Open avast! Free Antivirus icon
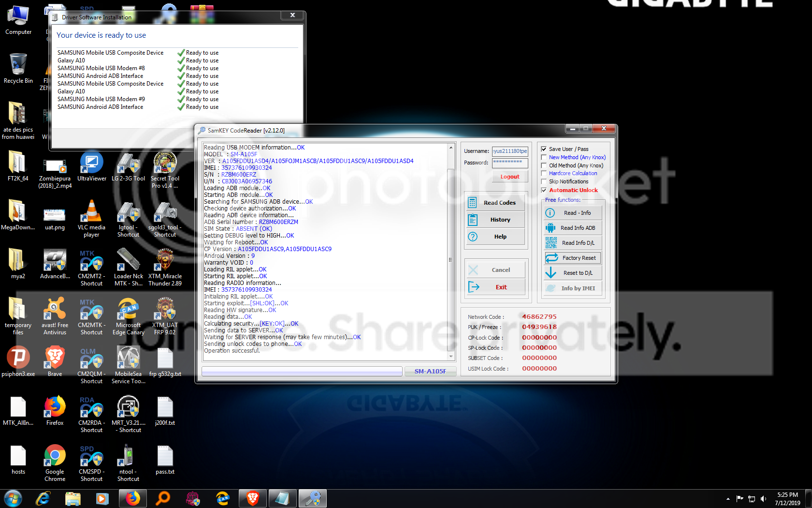Viewport: 812px width, 508px height. point(55,316)
